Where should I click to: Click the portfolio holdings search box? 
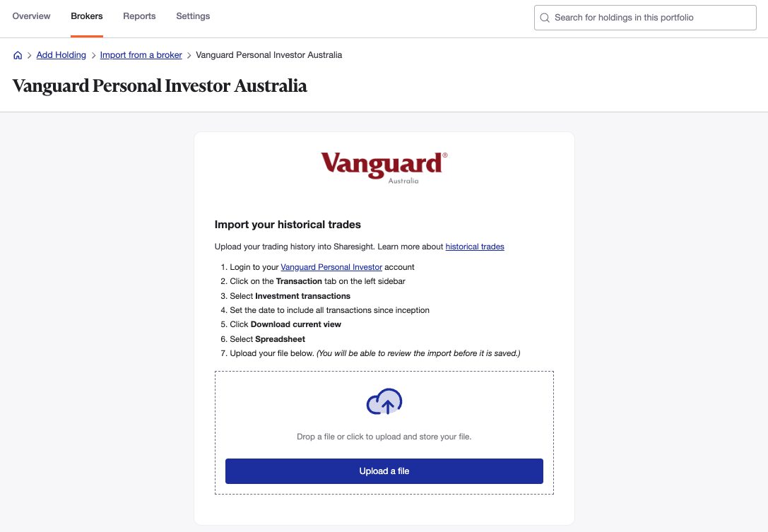(x=644, y=17)
